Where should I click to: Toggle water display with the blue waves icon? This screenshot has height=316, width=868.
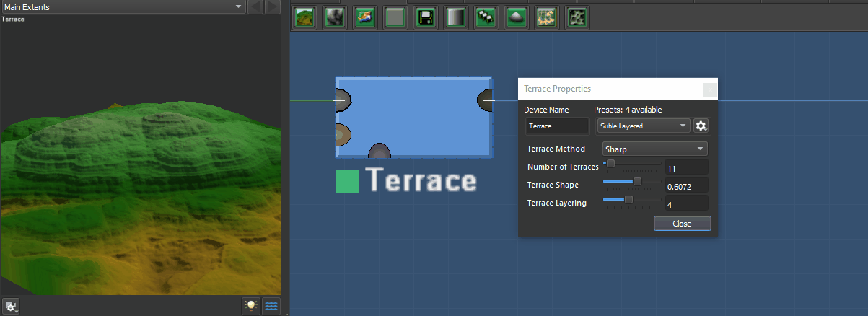(x=271, y=305)
